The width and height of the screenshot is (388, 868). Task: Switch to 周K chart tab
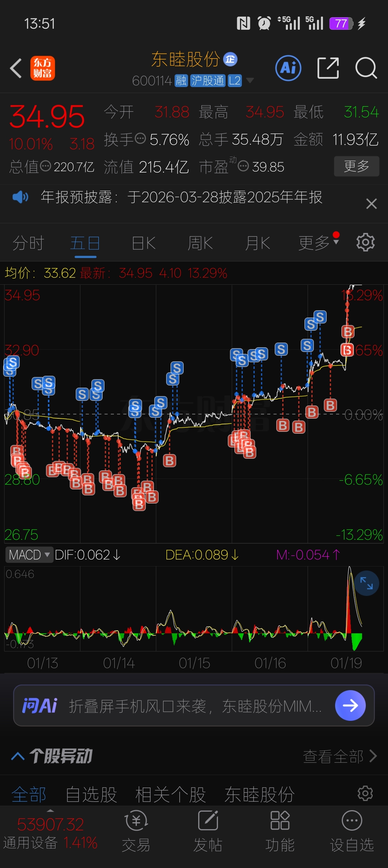(200, 243)
